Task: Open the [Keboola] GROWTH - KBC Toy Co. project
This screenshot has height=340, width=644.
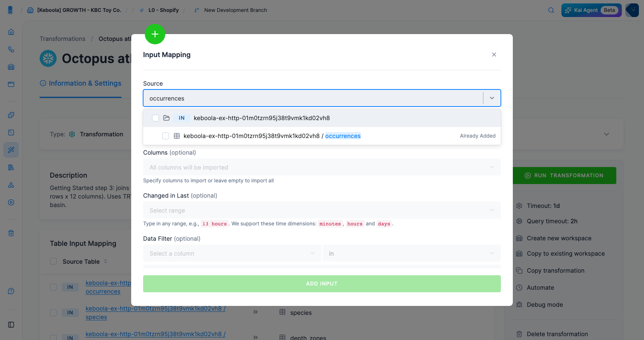Action: point(74,10)
